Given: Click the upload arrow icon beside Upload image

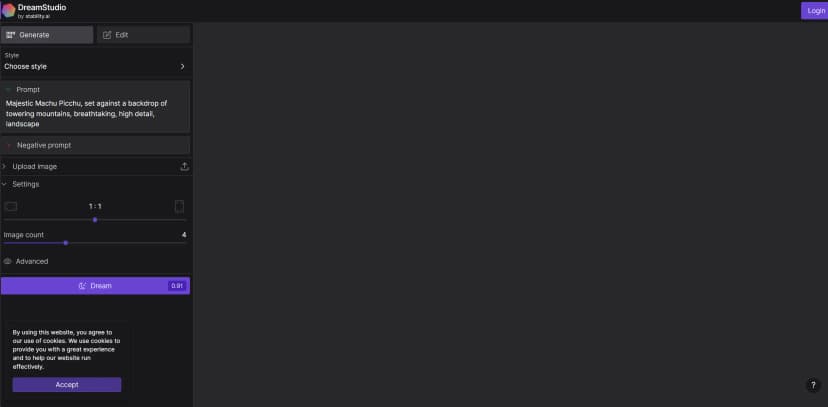Looking at the screenshot, I should pyautogui.click(x=184, y=166).
